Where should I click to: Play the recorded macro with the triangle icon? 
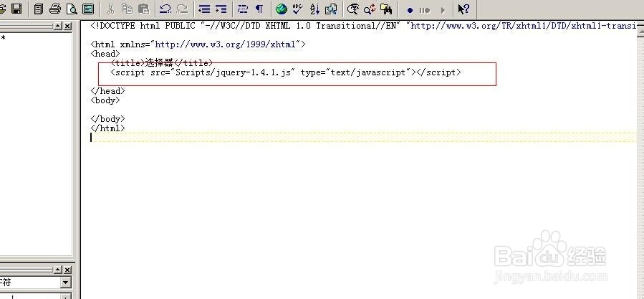click(442, 10)
